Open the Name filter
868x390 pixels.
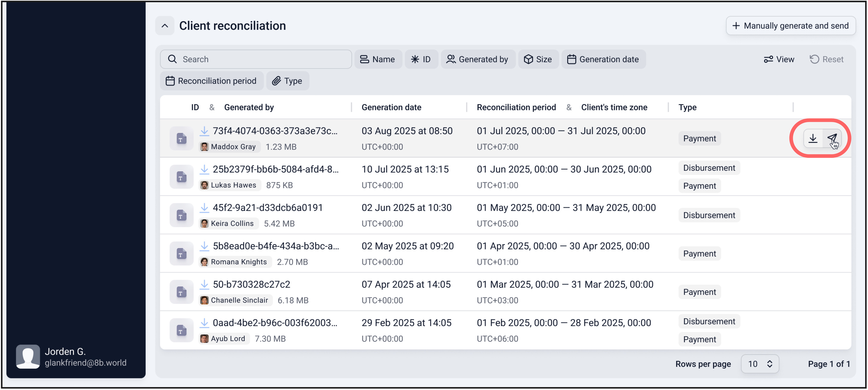(x=378, y=59)
